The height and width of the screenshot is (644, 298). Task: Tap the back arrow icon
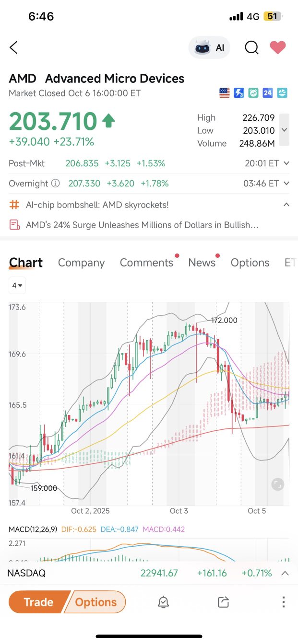(13, 47)
